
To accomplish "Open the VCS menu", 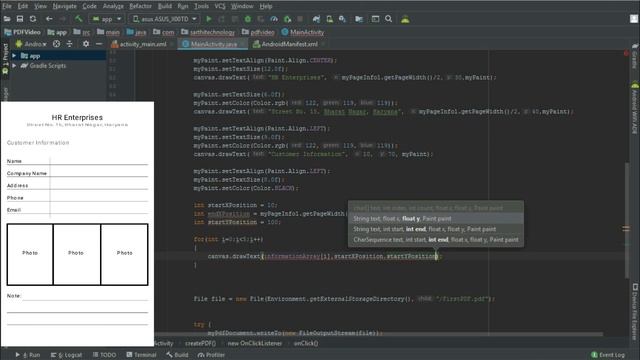I will (220, 6).
